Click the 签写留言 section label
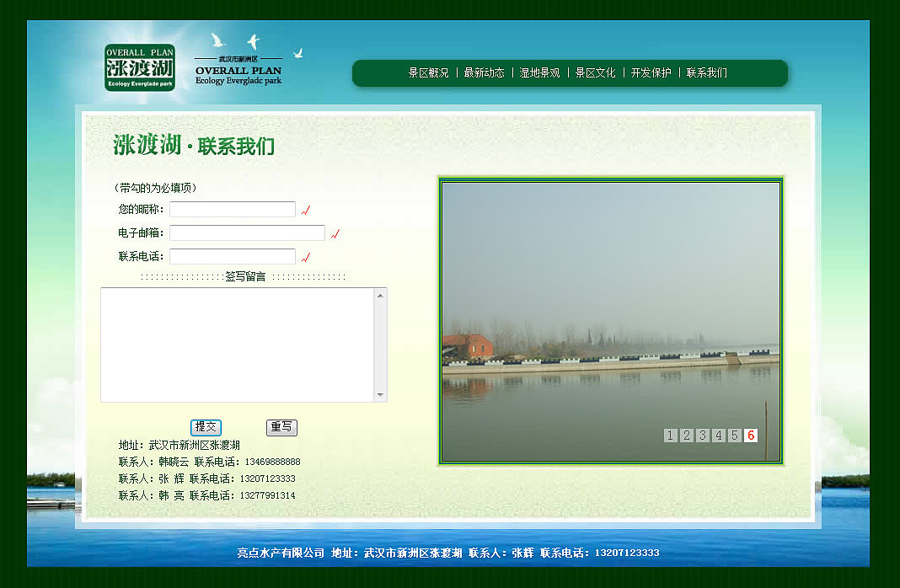This screenshot has height=588, width=900. 244,275
